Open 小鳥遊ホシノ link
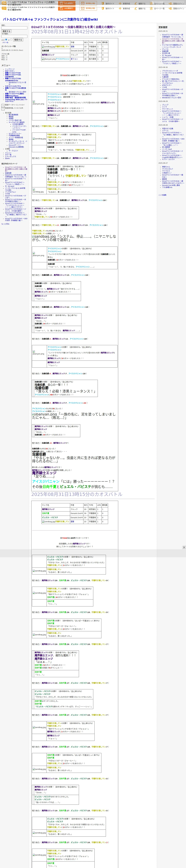The width and height of the screenshot is (186, 868). (167, 173)
